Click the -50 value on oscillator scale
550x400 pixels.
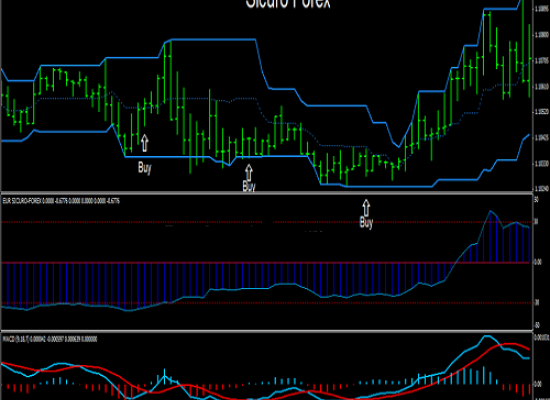pyautogui.click(x=536, y=326)
